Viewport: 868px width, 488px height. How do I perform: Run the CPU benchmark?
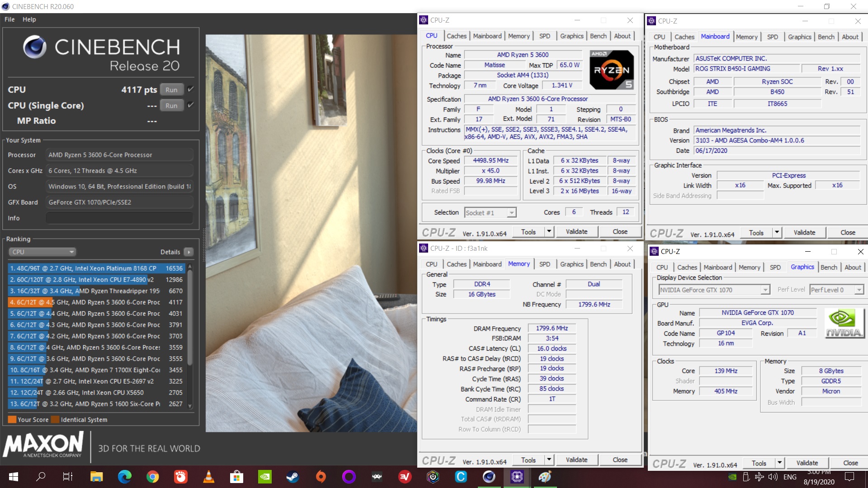171,89
